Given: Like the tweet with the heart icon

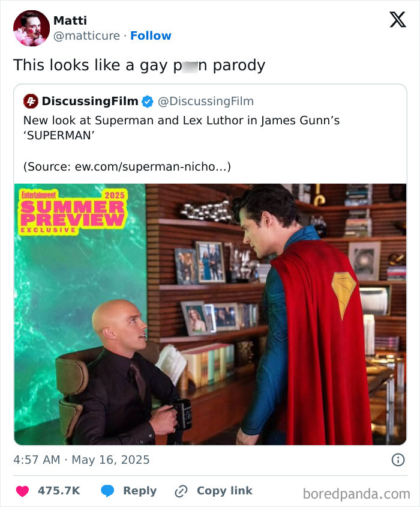Looking at the screenshot, I should pos(23,491).
